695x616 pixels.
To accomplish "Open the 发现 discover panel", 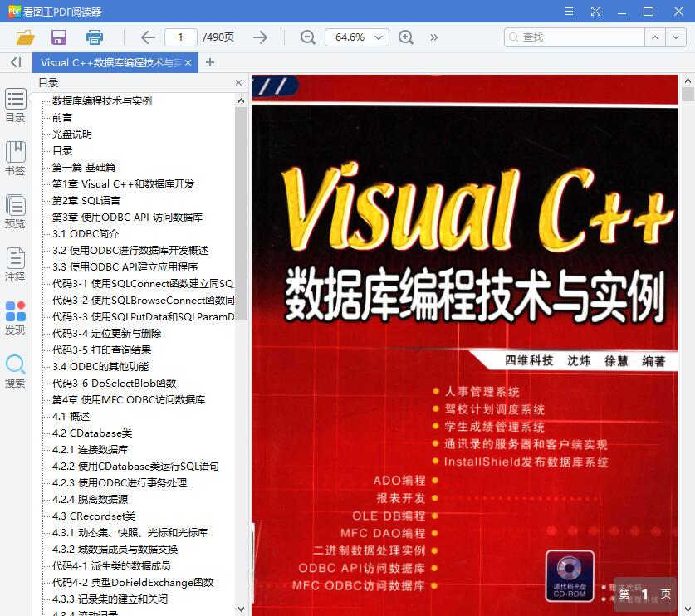I will click(16, 318).
